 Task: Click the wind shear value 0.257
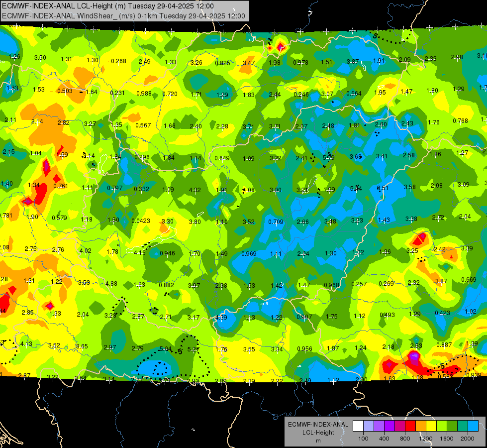click(x=359, y=284)
